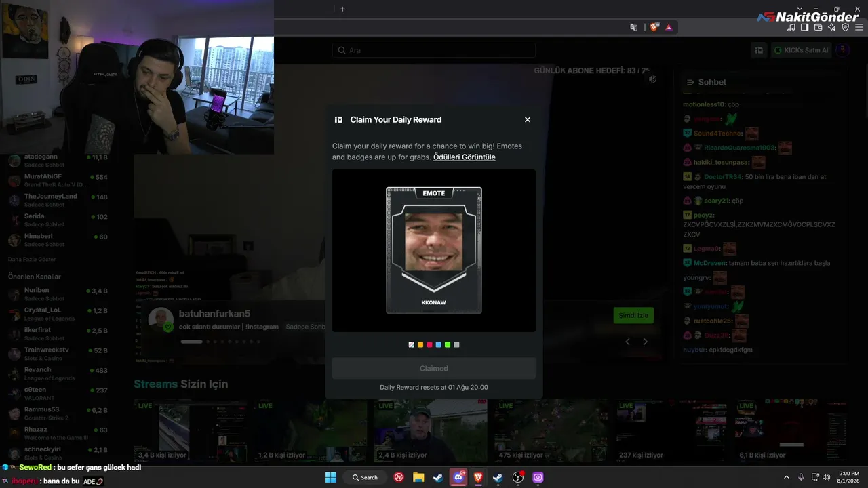This screenshot has height=488, width=868.
Task: Open the volume control in system tray
Action: tap(826, 477)
